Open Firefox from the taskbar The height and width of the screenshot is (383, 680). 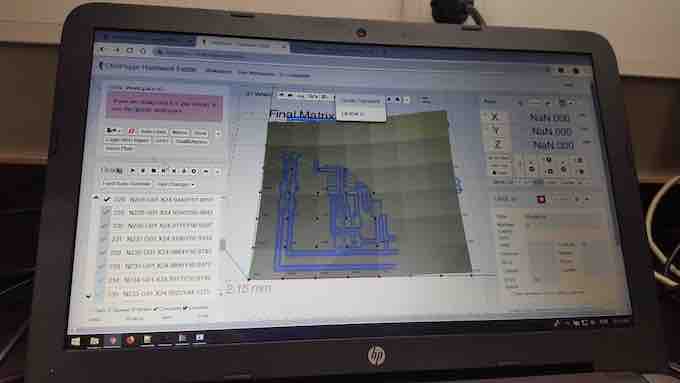coord(130,340)
